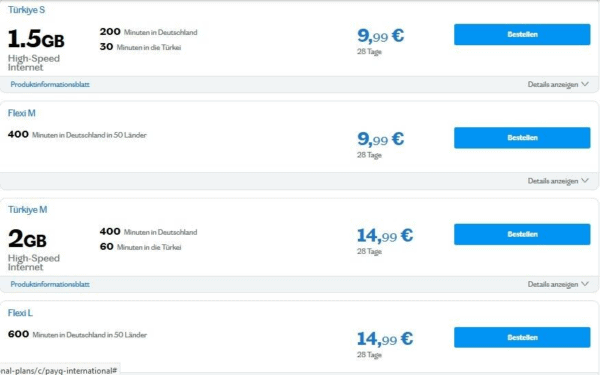Click the chevron icon in Türkiye M footer
The image size is (600, 375).
click(x=585, y=284)
